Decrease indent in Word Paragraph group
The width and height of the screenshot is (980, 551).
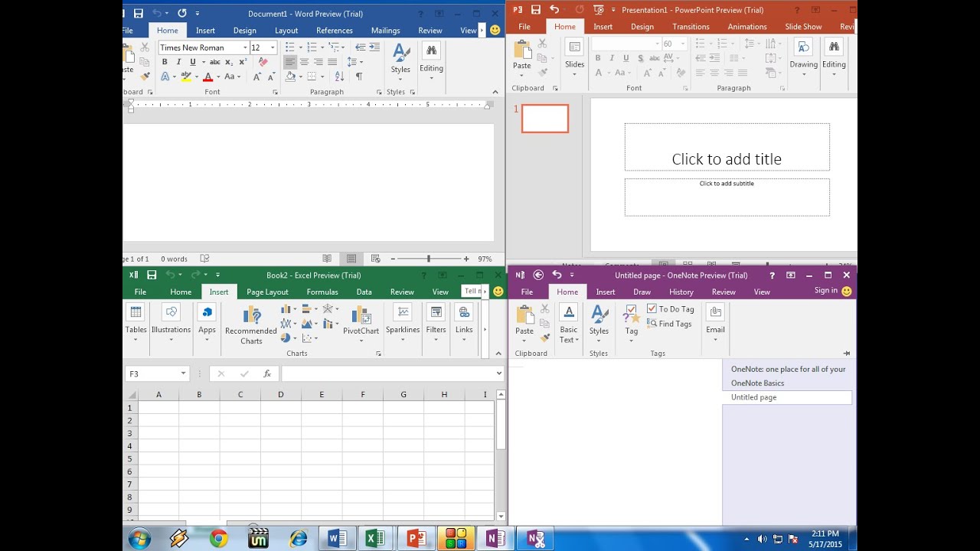[361, 47]
